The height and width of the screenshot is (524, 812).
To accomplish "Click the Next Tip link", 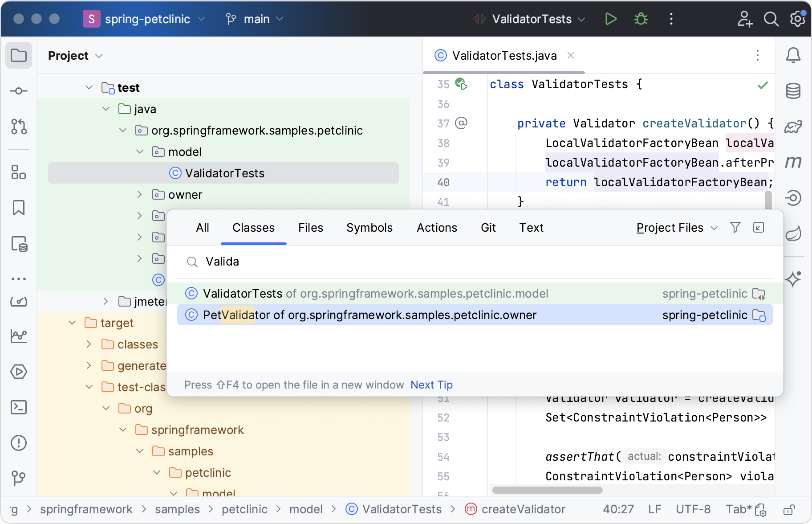I will pyautogui.click(x=432, y=385).
